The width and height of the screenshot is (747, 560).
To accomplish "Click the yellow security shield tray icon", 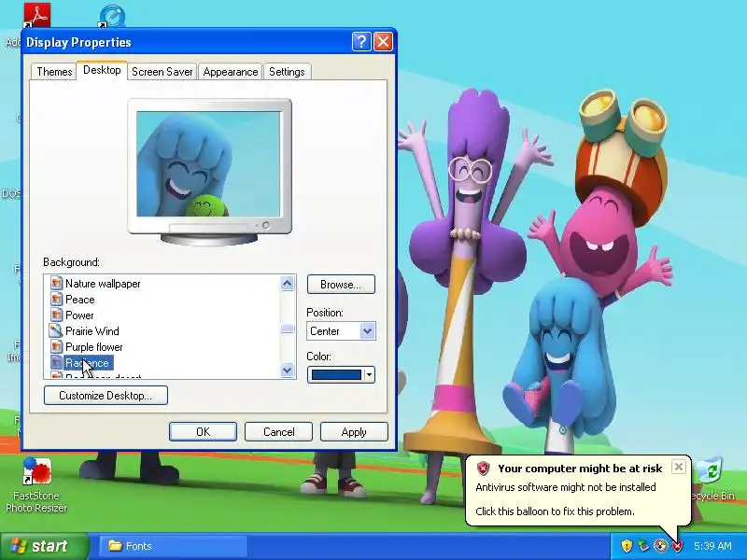I will click(x=627, y=546).
